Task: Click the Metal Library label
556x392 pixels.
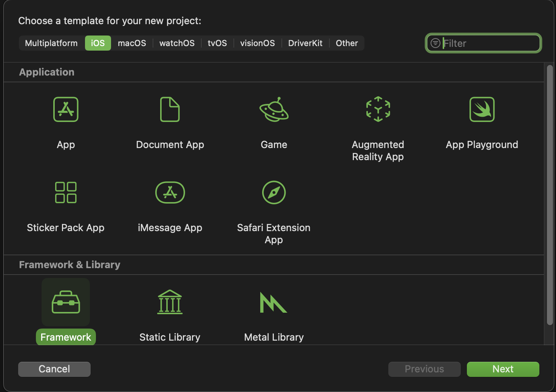Action: (x=274, y=337)
